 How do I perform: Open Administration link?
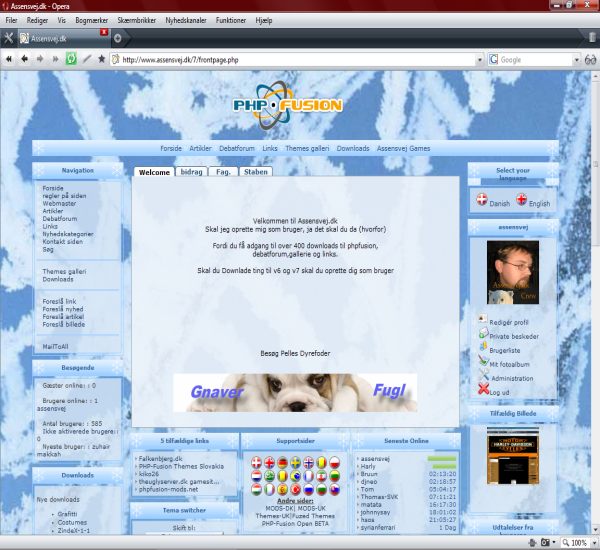(512, 379)
